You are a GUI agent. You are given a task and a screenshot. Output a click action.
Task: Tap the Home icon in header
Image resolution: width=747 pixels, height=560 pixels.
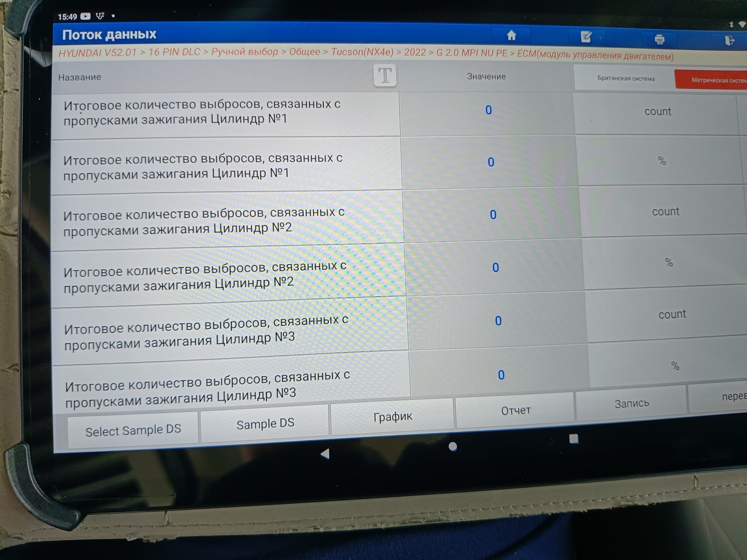(x=511, y=35)
